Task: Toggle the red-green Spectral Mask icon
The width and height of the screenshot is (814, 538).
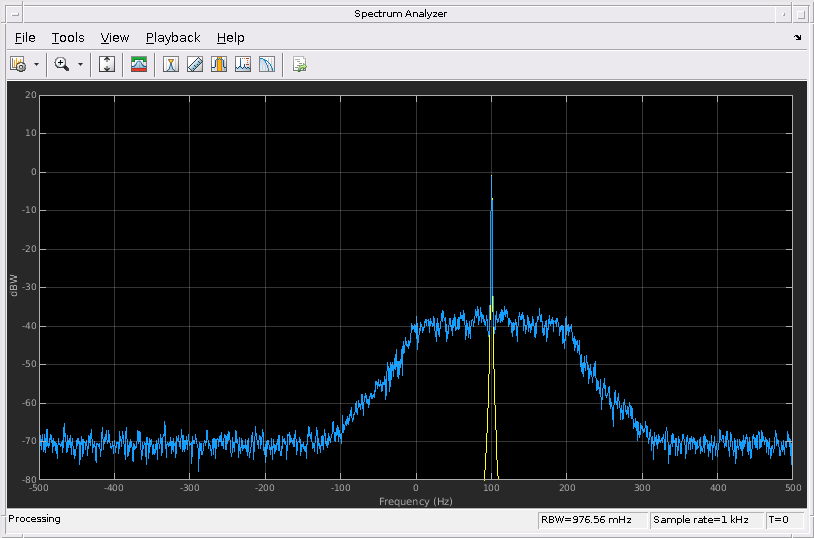Action: click(139, 65)
